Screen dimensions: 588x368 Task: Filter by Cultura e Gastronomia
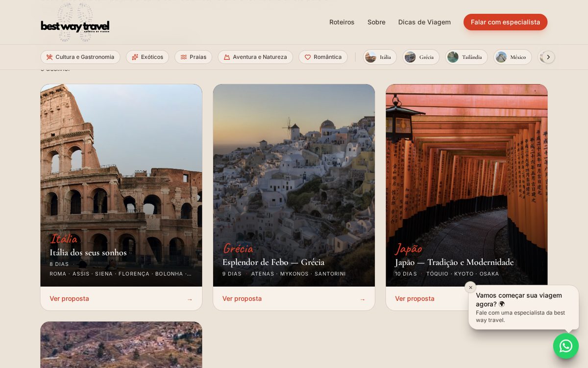tap(80, 57)
